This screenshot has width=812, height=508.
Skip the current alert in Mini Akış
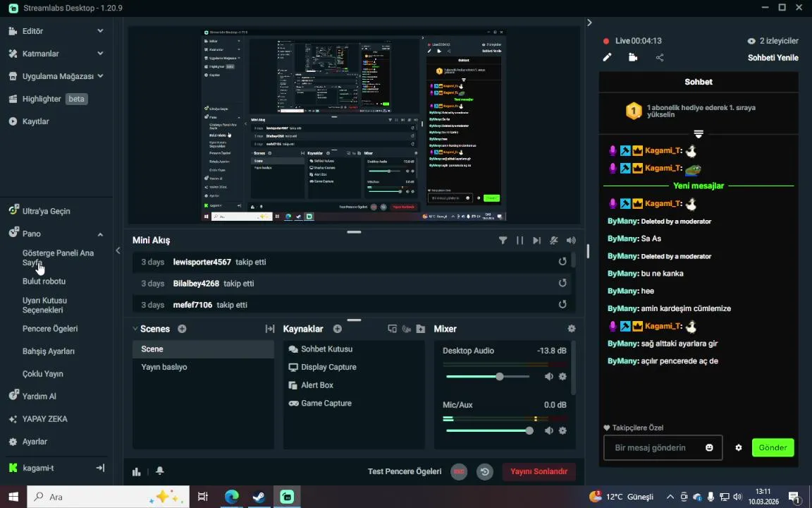pyautogui.click(x=536, y=241)
